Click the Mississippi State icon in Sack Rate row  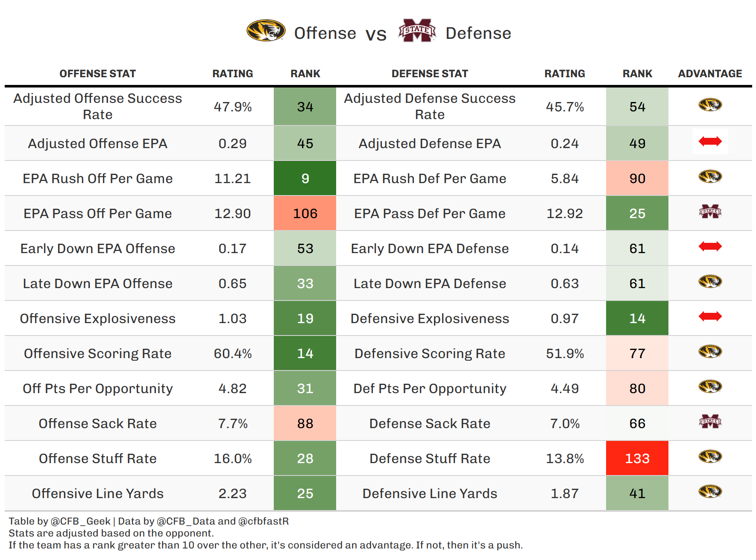point(710,421)
